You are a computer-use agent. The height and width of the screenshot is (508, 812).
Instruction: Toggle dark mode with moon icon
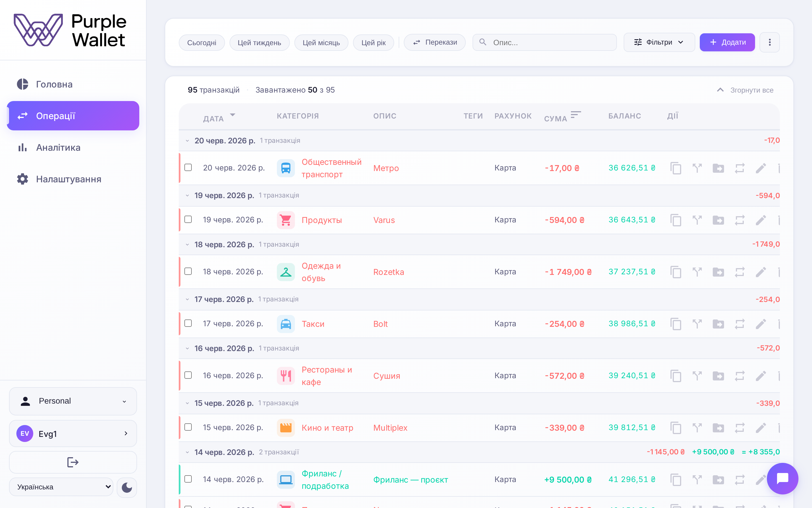coord(127,487)
